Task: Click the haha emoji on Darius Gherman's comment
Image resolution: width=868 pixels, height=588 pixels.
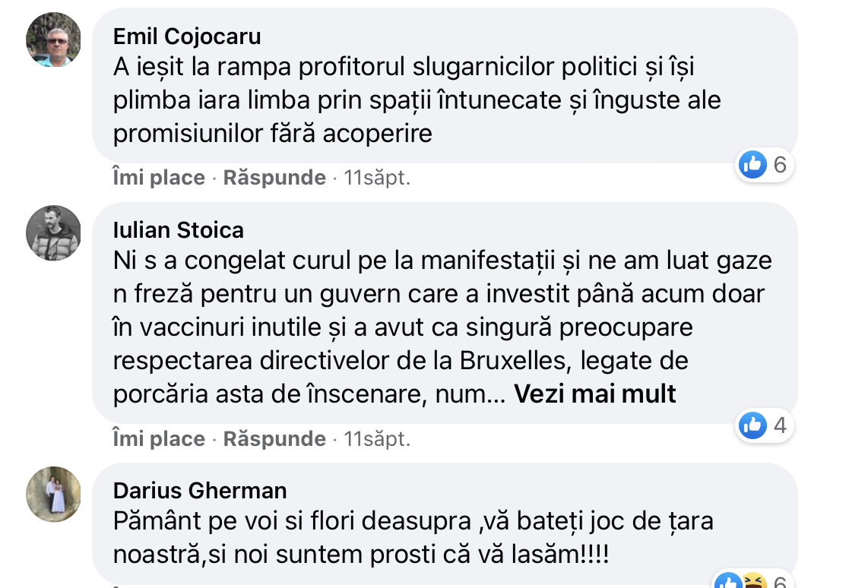Action: click(x=752, y=581)
